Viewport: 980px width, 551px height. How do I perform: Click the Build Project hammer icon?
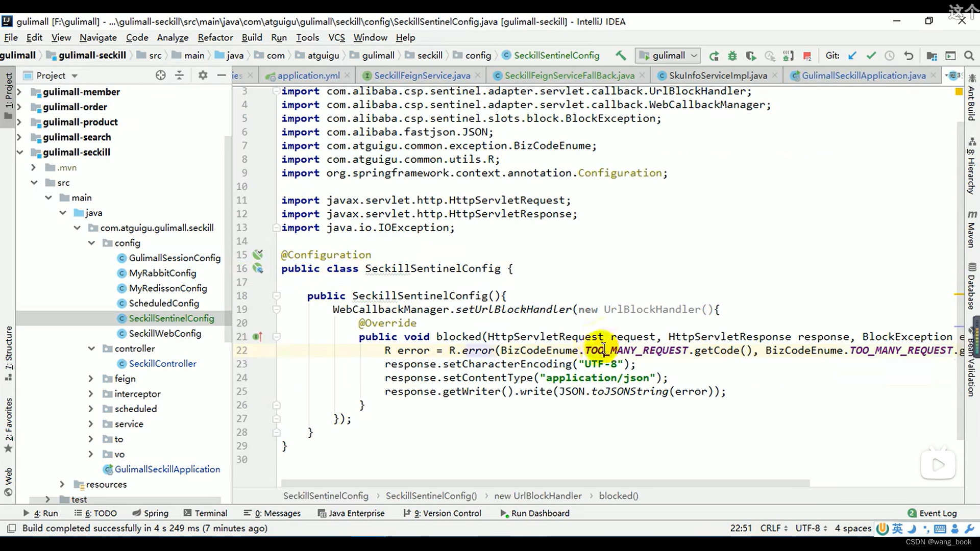pyautogui.click(x=621, y=55)
